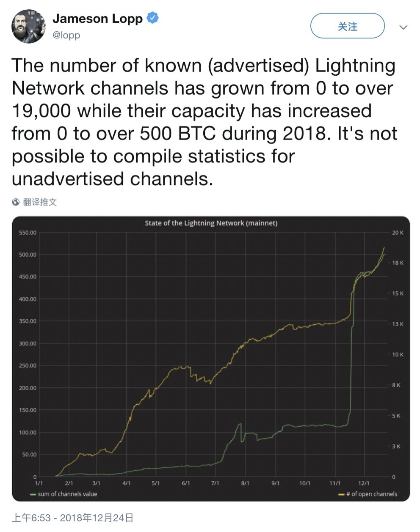Click the chart title 'State of the Lightning Network'
Screen dimensions: 420x532
211,223
